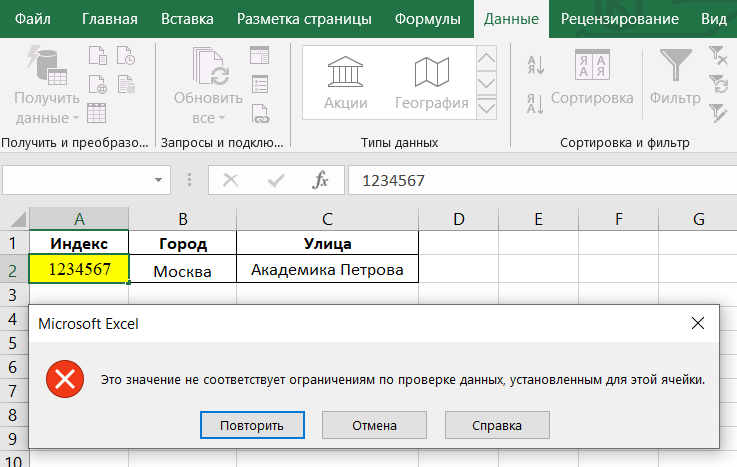Screen dimensions: 737x467
Task: Click the Отмена button
Action: (375, 425)
